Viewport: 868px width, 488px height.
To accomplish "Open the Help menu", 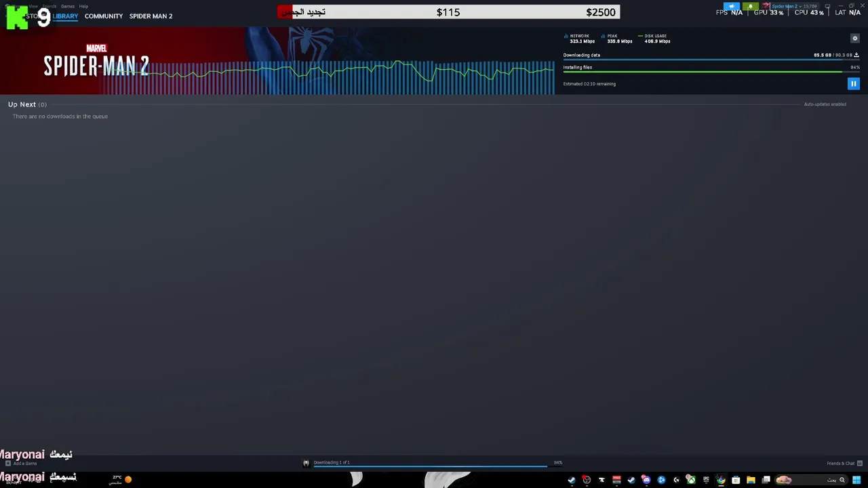I will (83, 6).
